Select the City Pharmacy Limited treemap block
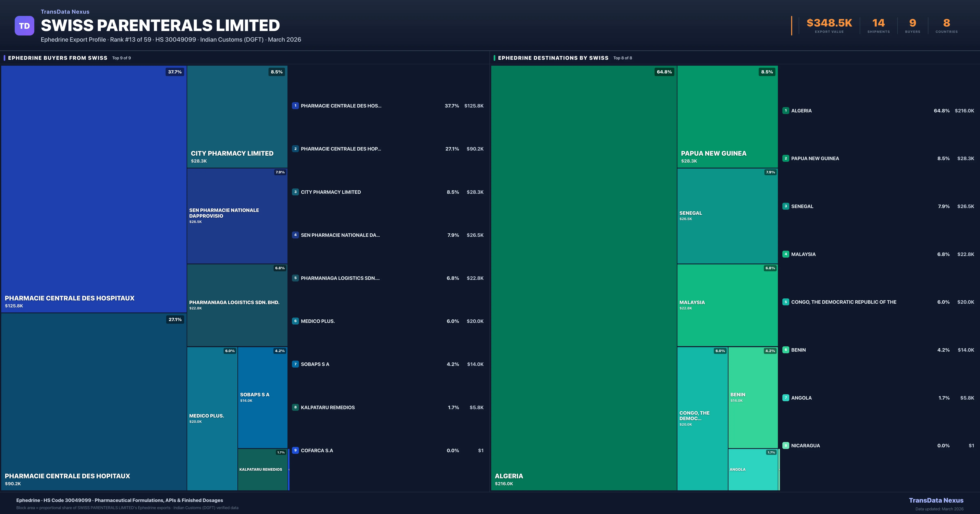This screenshot has height=514, width=980. point(237,116)
